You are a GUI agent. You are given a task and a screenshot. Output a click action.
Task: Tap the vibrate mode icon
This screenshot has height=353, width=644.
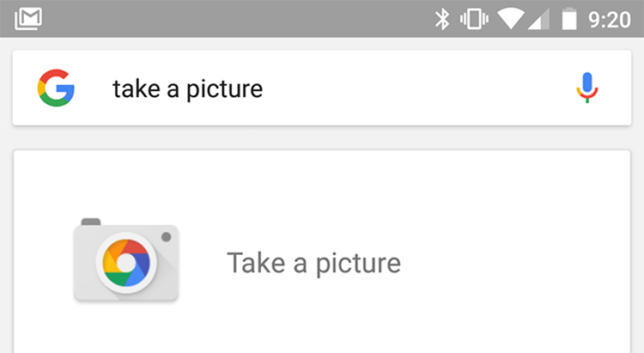(x=473, y=19)
